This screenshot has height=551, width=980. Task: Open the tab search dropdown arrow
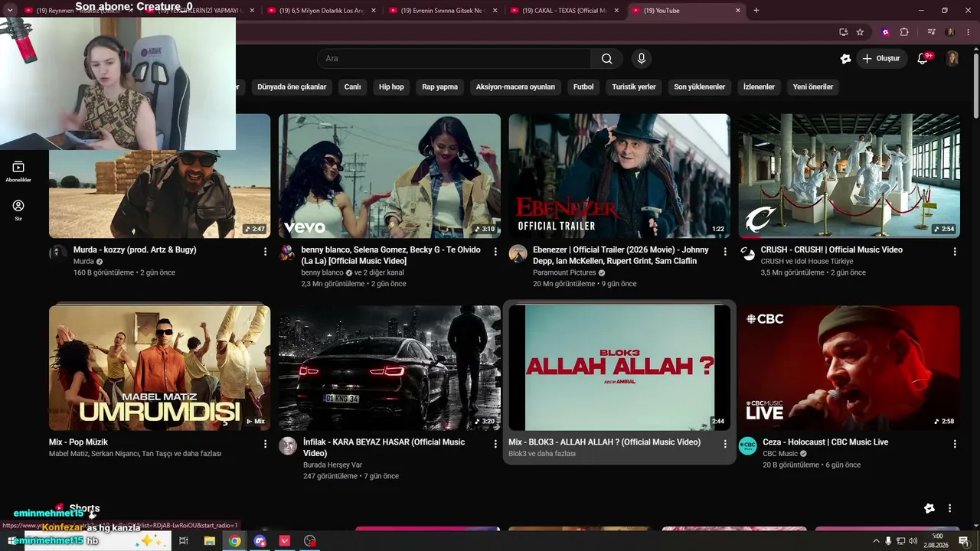tap(10, 10)
